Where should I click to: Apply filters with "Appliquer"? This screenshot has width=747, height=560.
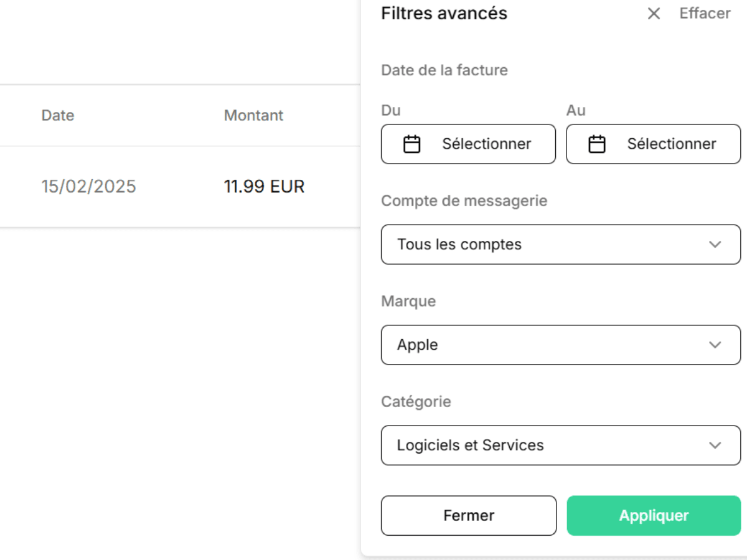pyautogui.click(x=653, y=515)
